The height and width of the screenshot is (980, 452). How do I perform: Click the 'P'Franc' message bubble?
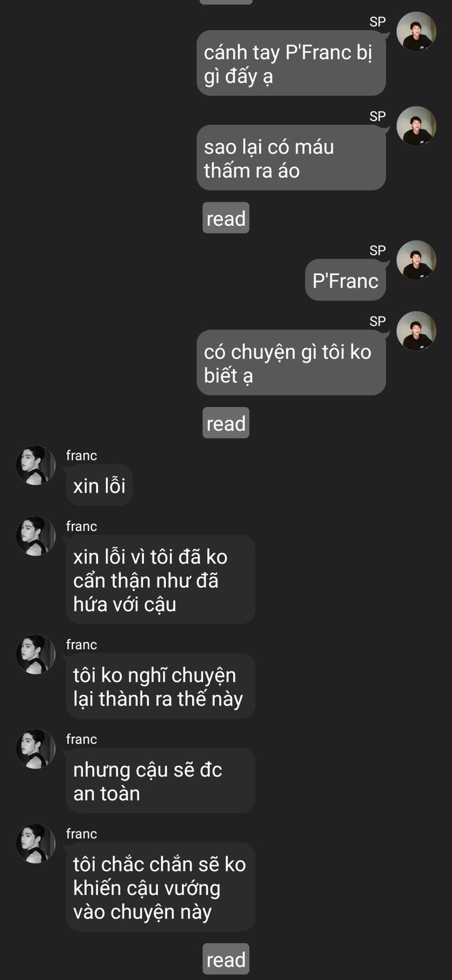345,280
